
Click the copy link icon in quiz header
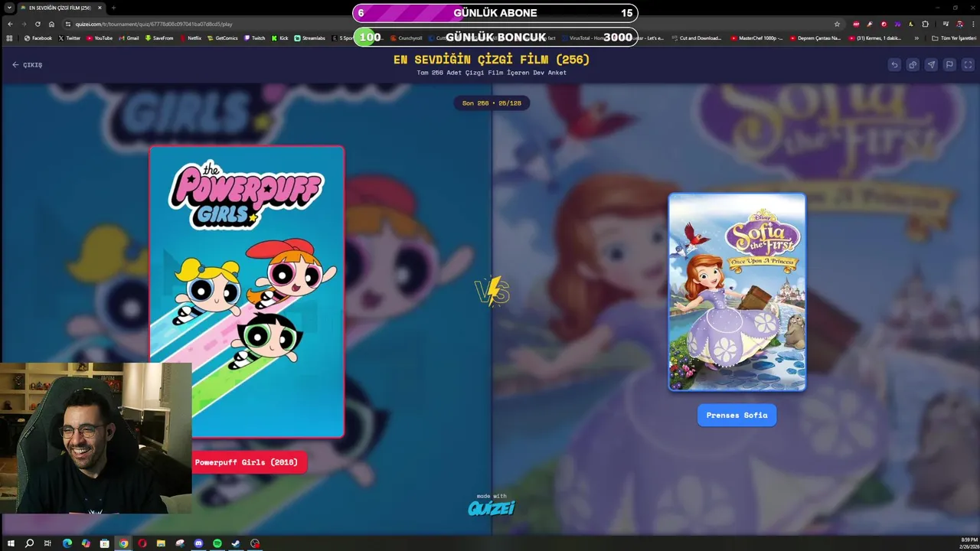[x=913, y=65]
